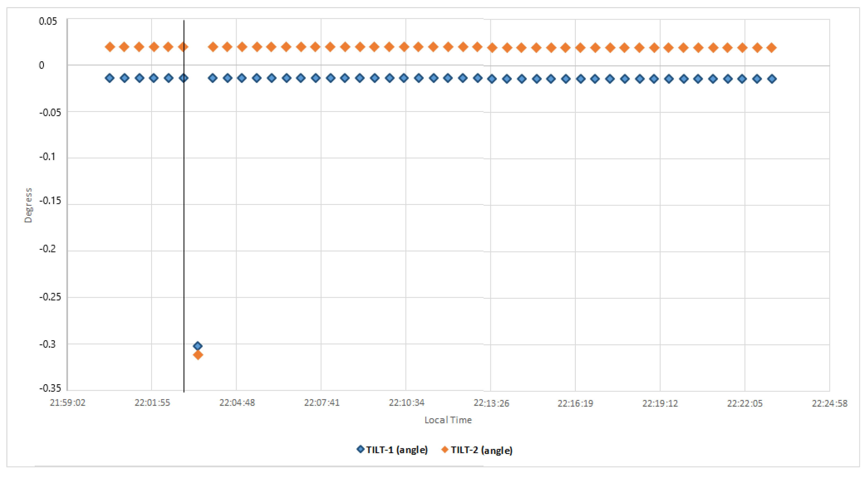Click the "TILT-1 (angle)" legend label
Screen dimensions: 868x480
point(397,450)
